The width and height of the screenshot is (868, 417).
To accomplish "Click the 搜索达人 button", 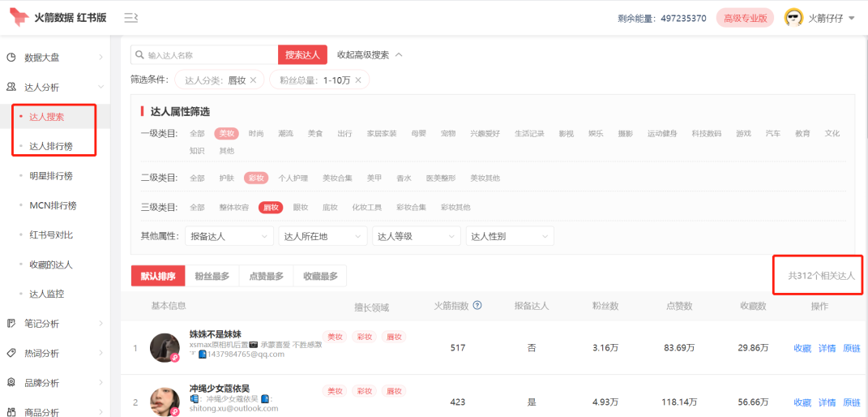I will tap(302, 55).
